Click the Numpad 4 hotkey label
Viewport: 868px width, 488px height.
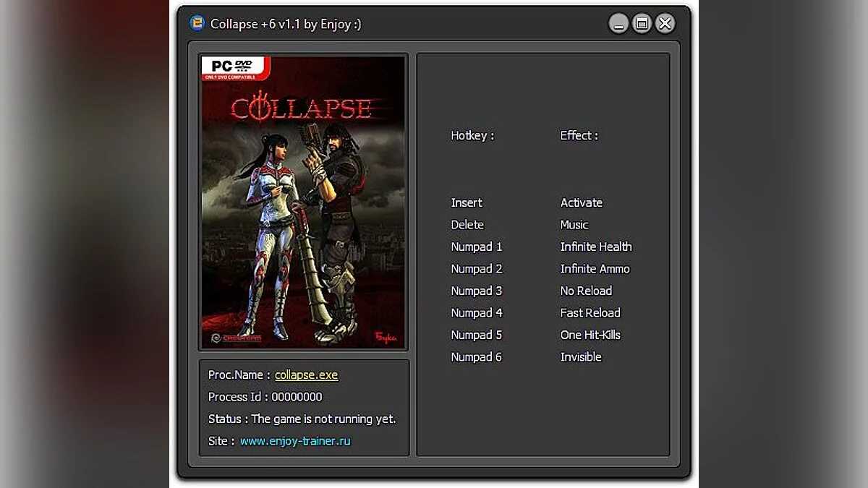pos(476,312)
